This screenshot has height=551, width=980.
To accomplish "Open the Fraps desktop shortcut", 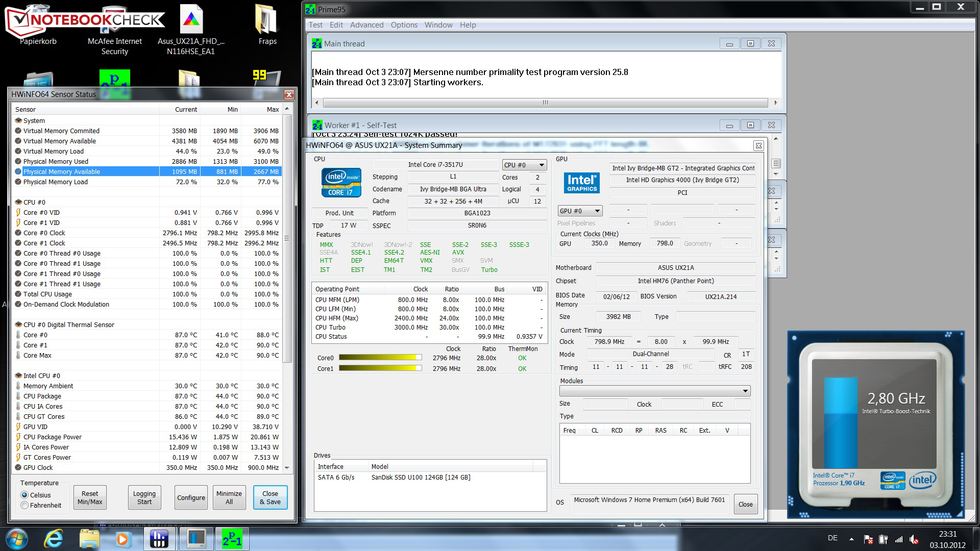I will tap(267, 24).
